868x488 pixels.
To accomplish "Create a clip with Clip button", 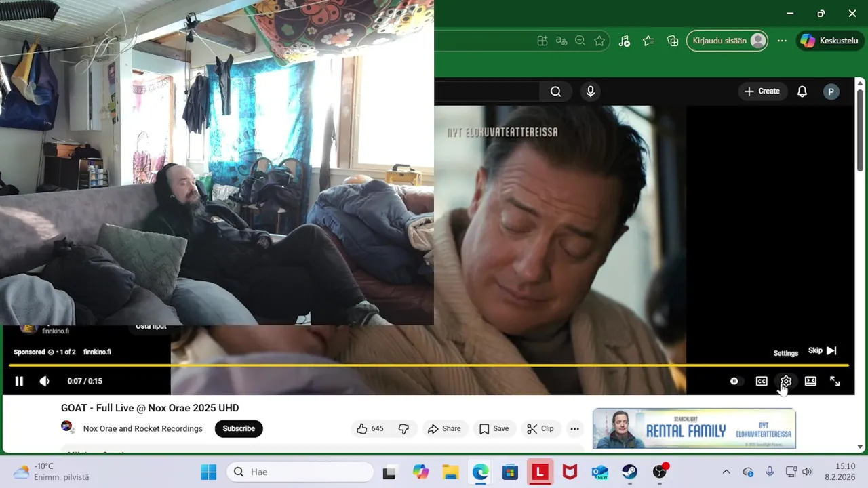I will 540,428.
